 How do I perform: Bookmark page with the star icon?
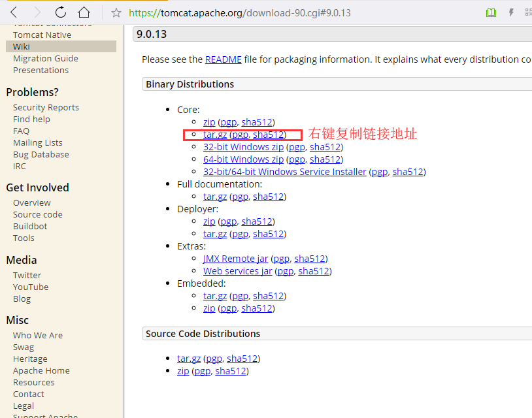(116, 13)
